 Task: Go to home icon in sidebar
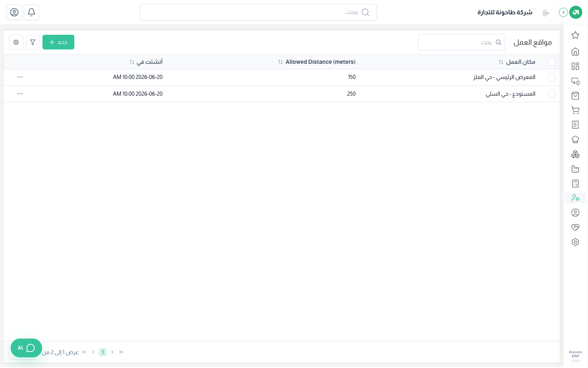coord(575,52)
